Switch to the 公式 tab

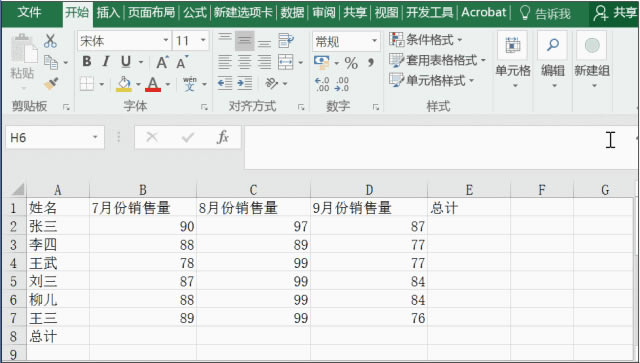[195, 13]
